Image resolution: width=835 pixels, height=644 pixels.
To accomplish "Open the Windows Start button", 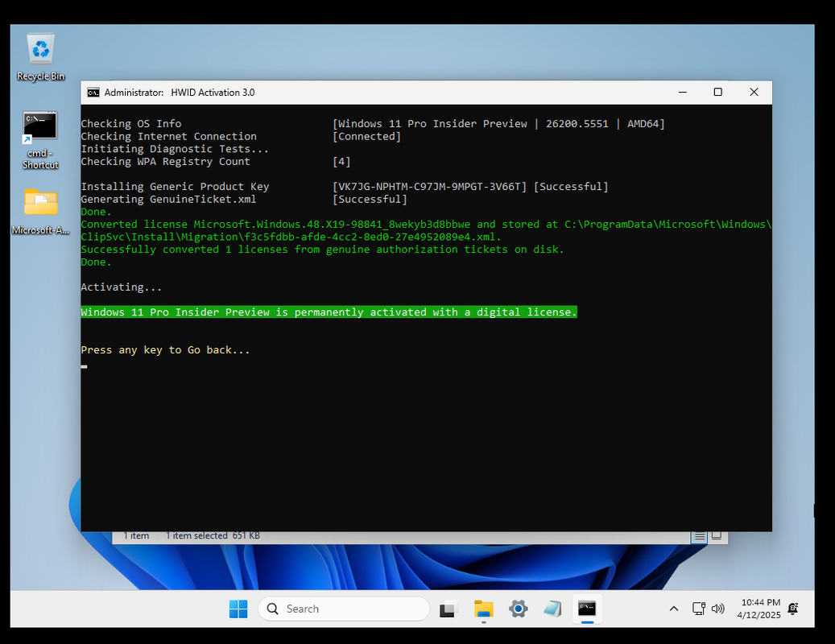I will click(x=238, y=609).
